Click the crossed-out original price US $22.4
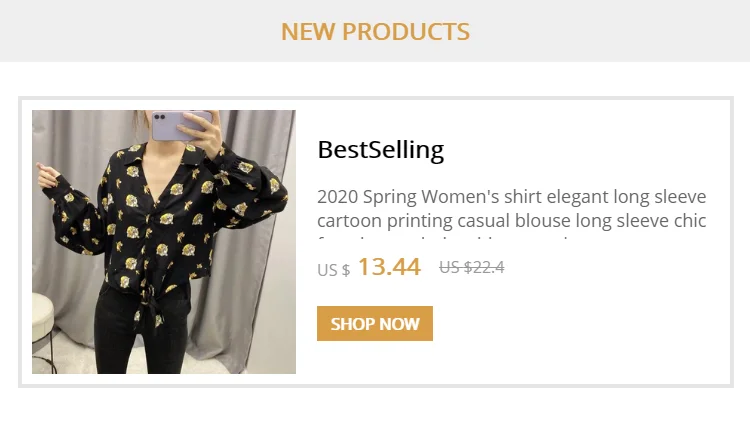Screen dimensions: 750x425 click(x=471, y=267)
